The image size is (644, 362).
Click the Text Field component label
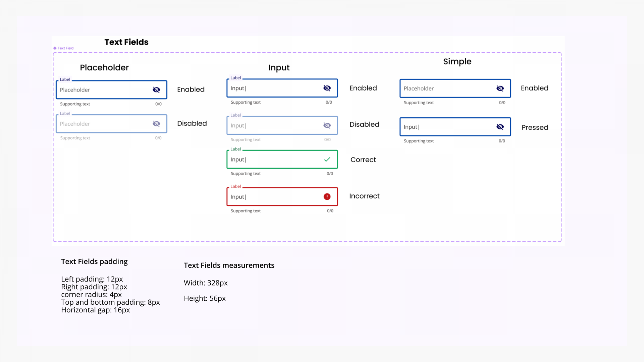(65, 48)
